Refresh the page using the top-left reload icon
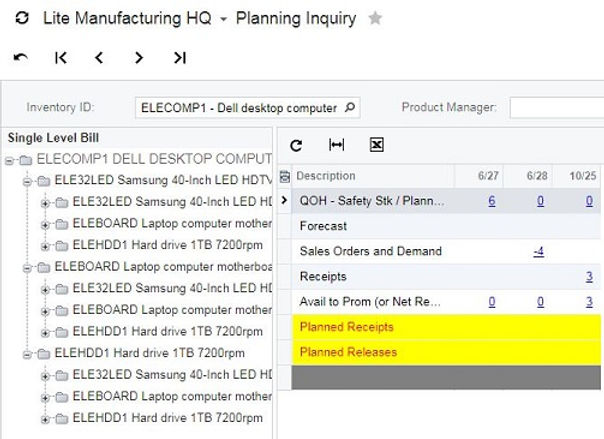Viewport: 604px width, 439px height. (x=22, y=18)
